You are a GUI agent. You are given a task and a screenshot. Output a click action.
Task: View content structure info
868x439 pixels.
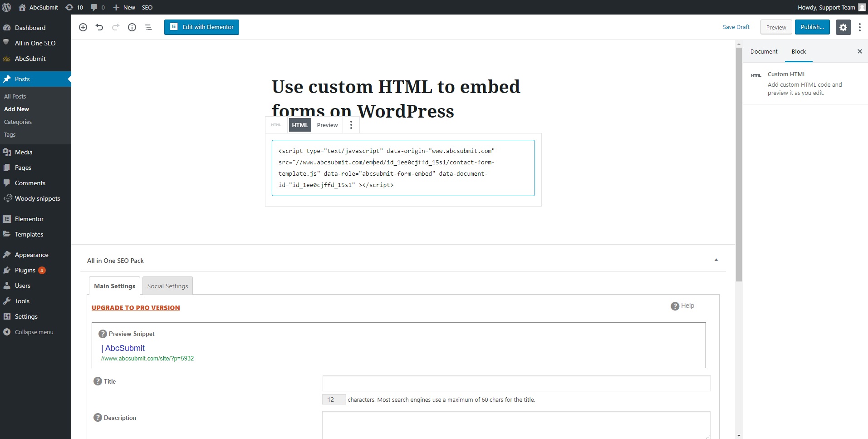(132, 27)
